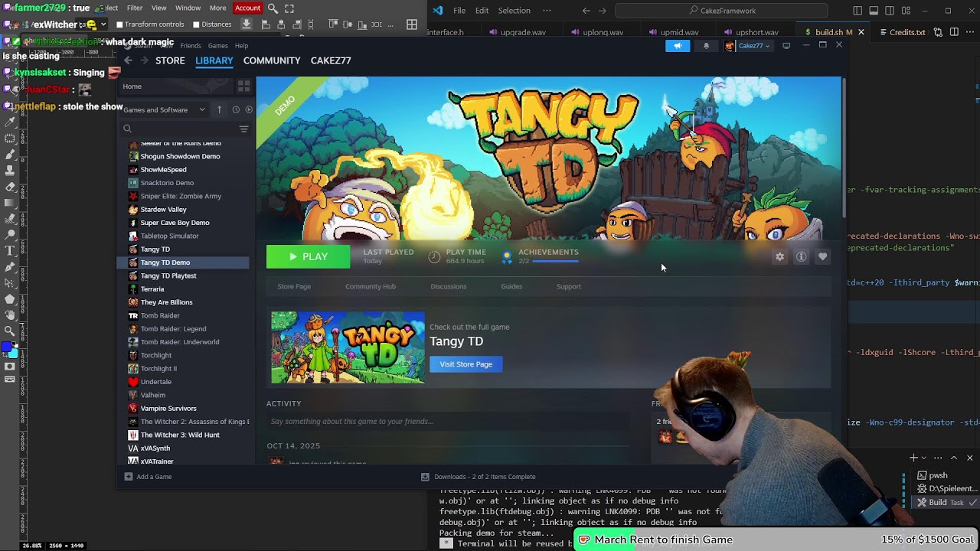Viewport: 980px width, 551px height.
Task: Open the terminal launch profile dropdown chevron
Action: [924, 458]
